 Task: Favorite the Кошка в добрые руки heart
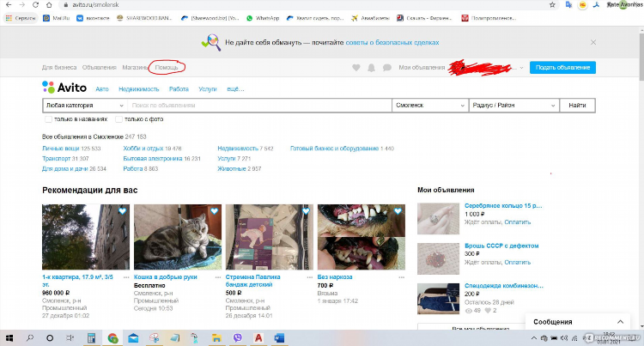point(215,211)
